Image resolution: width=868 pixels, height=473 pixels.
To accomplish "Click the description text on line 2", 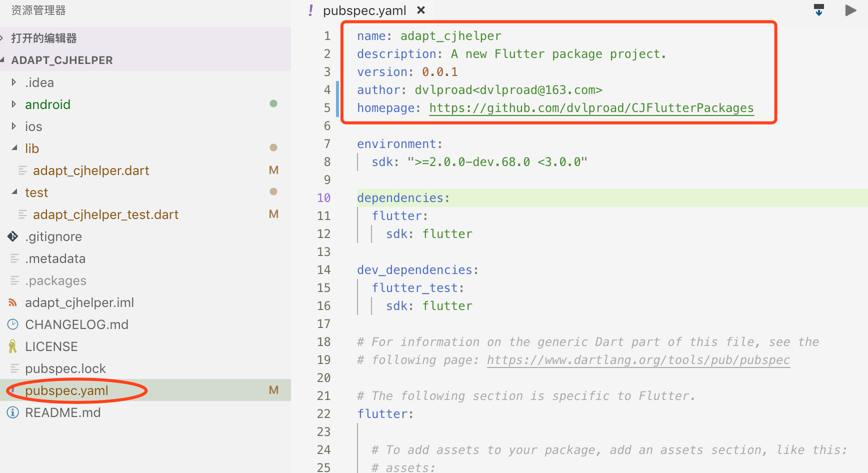I will point(558,54).
